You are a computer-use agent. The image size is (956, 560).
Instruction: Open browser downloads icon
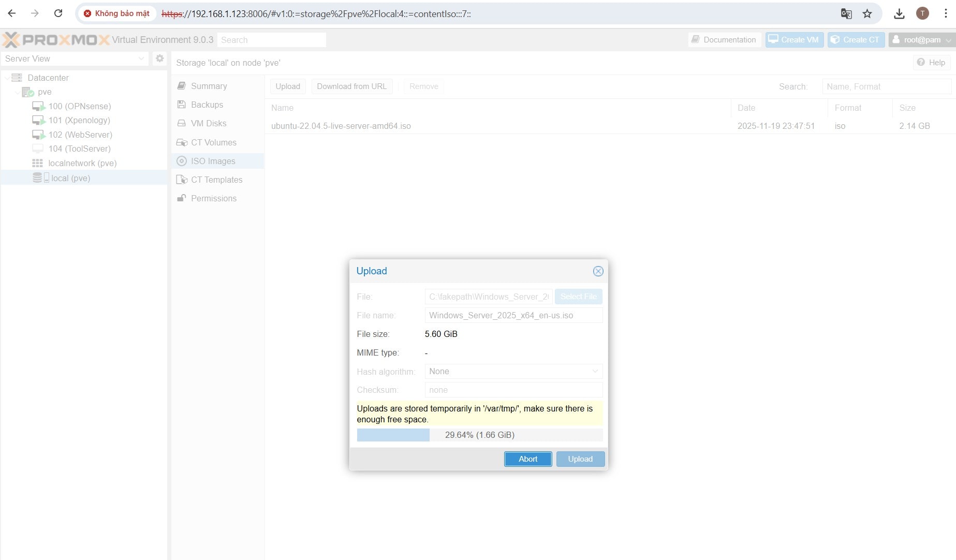coord(899,14)
